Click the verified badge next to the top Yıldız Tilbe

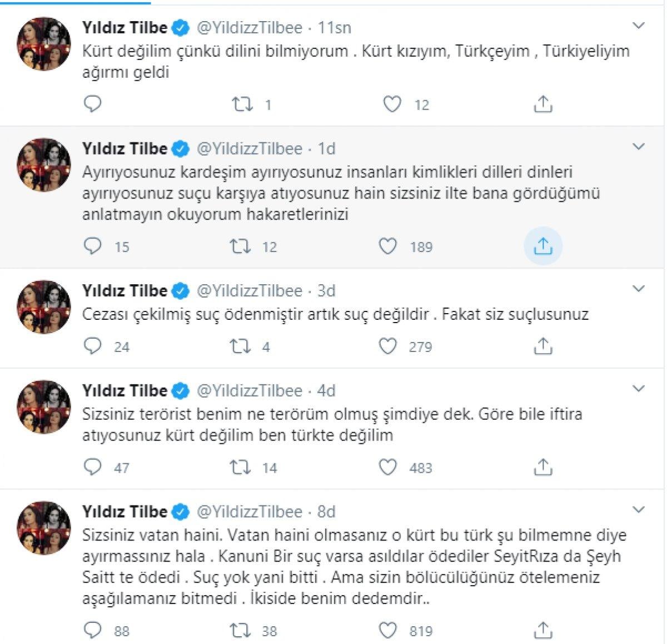tap(179, 27)
